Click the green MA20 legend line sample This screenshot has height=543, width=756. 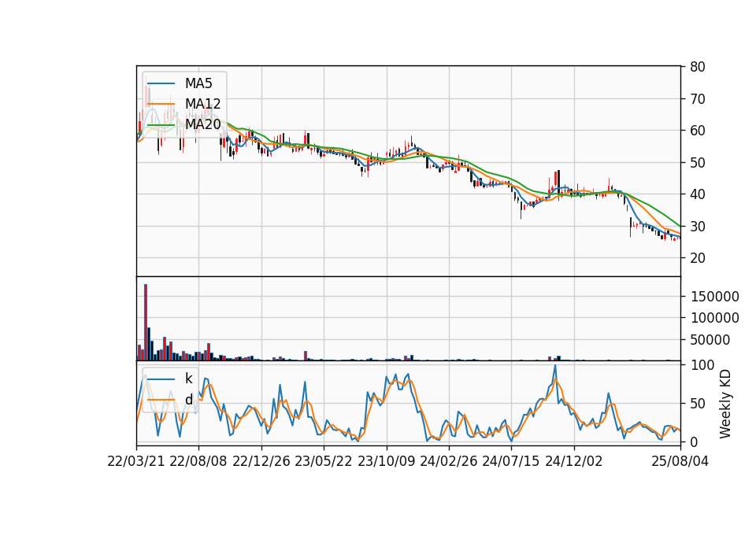coord(161,125)
